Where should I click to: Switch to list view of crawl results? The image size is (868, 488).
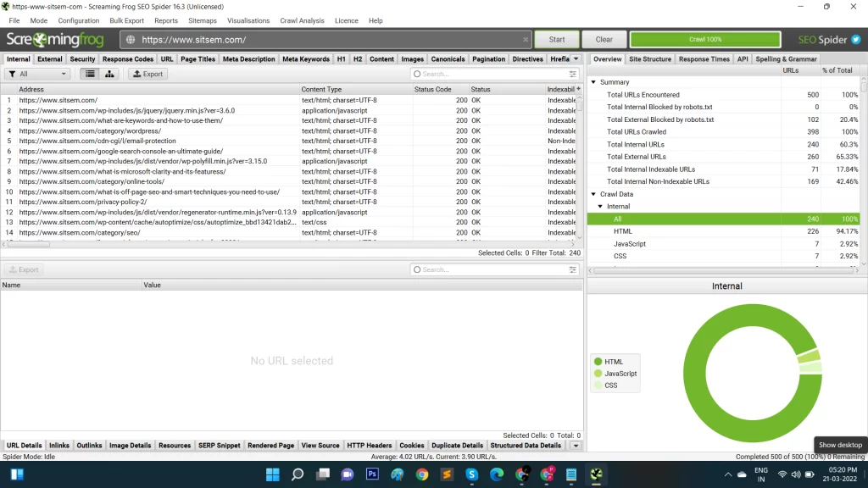tap(90, 74)
